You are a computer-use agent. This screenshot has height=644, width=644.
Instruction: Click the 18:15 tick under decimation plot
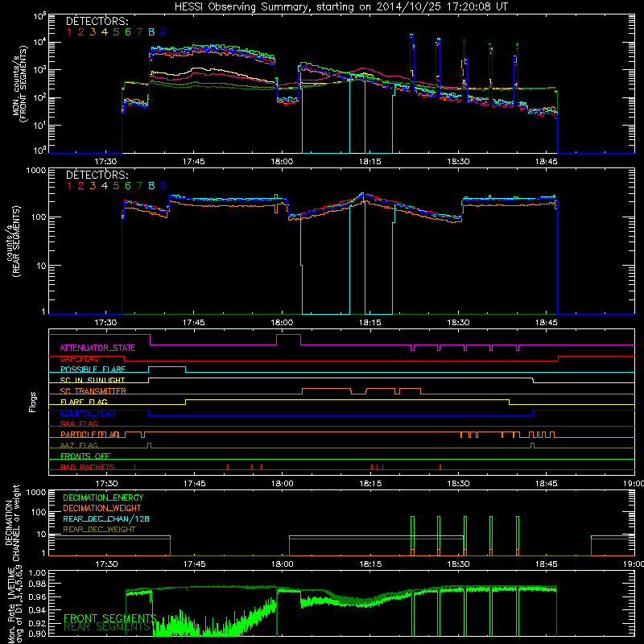370,564
